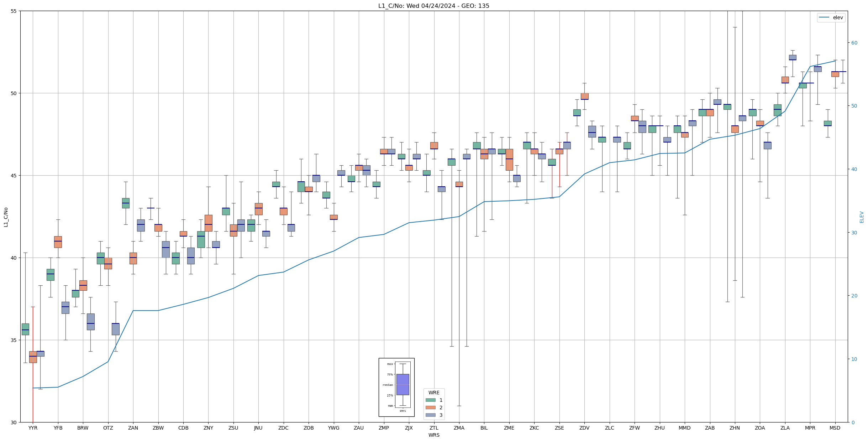
Task: Click the ZSE x-axis label
Action: pos(559,428)
